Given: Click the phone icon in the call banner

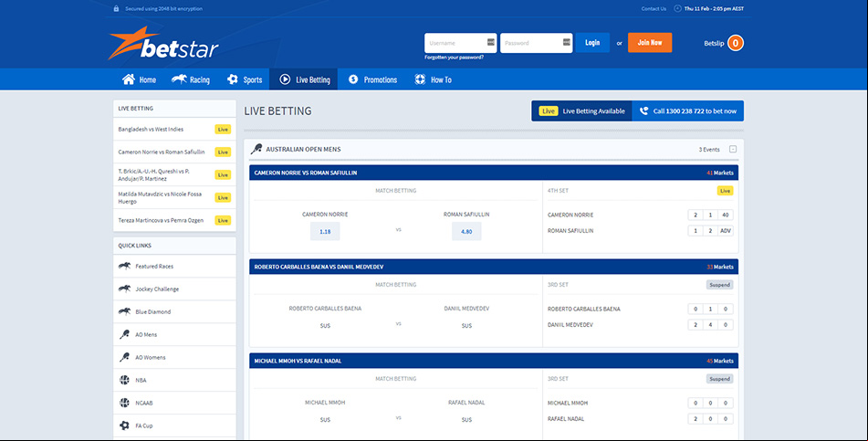Looking at the screenshot, I should [643, 110].
